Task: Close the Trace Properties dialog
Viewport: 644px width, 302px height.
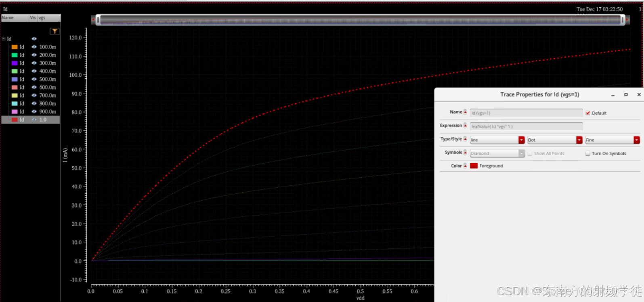Action: coord(639,94)
